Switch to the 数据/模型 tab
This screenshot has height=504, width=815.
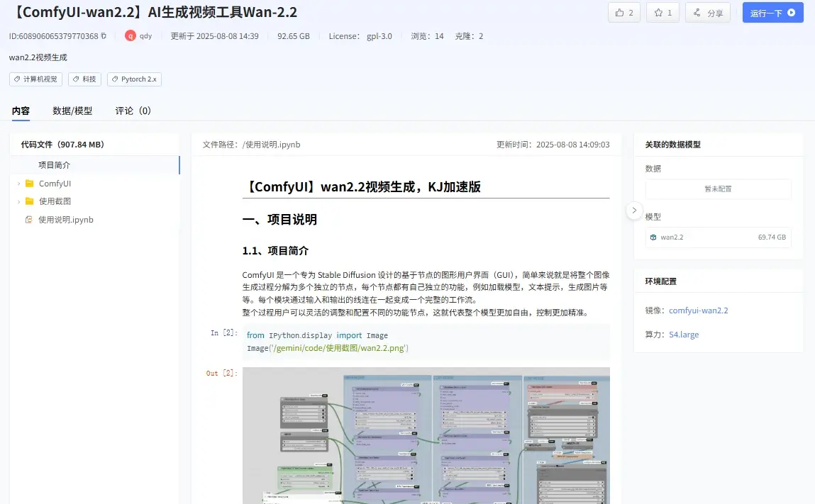tap(72, 111)
